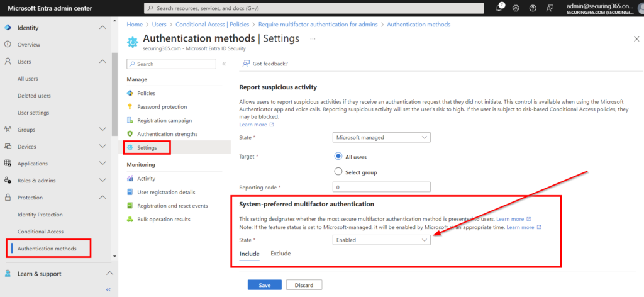
Task: Click the Protection lock icon
Action: (8, 197)
